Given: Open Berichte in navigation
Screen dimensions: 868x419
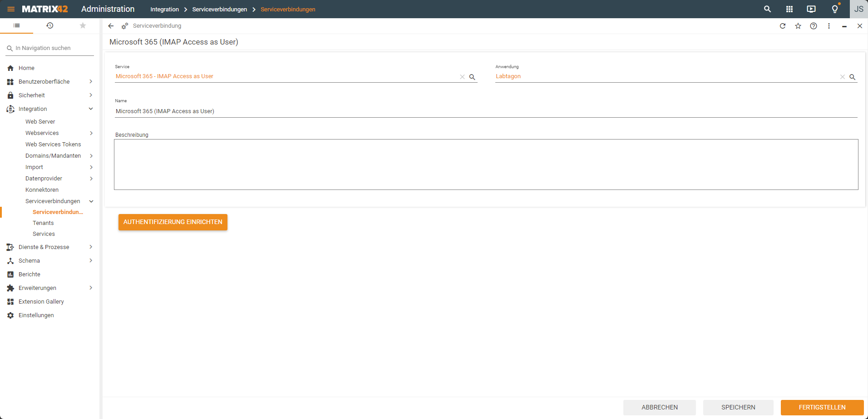Looking at the screenshot, I should pyautogui.click(x=30, y=274).
